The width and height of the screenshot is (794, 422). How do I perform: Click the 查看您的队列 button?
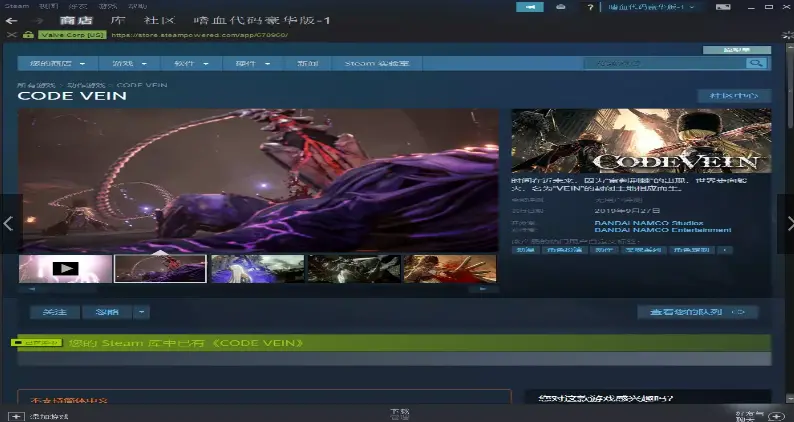click(x=697, y=312)
